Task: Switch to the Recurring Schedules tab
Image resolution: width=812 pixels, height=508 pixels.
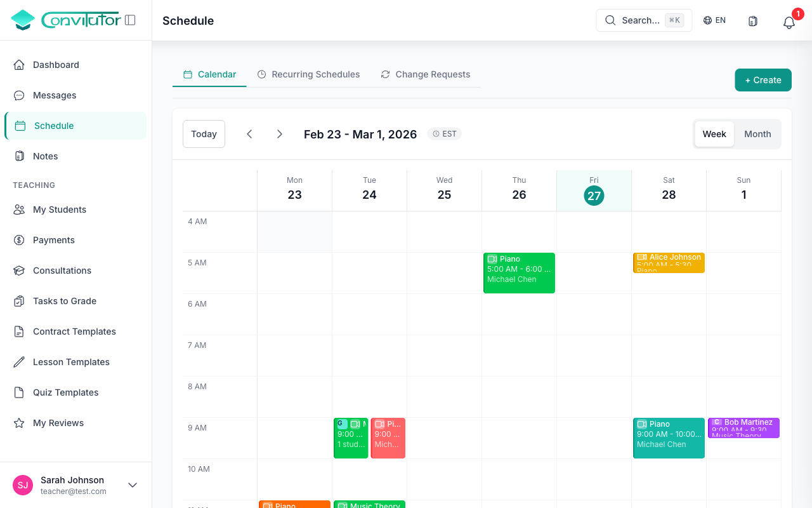Action: (x=309, y=74)
